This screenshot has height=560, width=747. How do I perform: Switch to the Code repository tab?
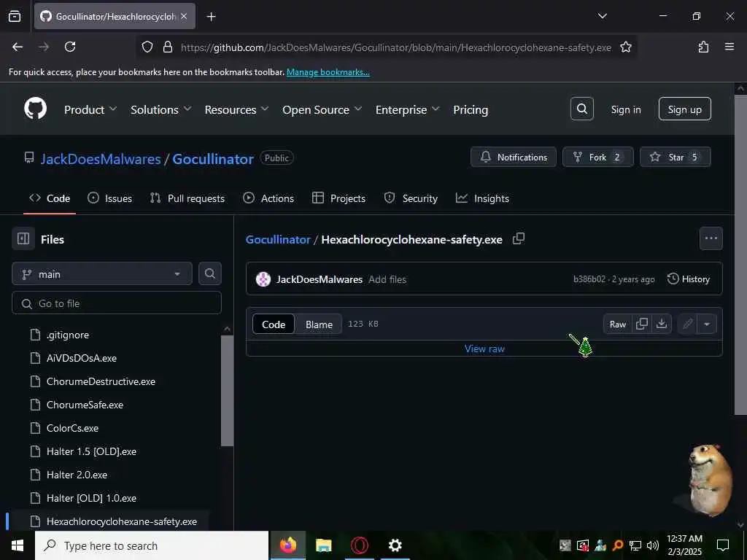click(50, 198)
